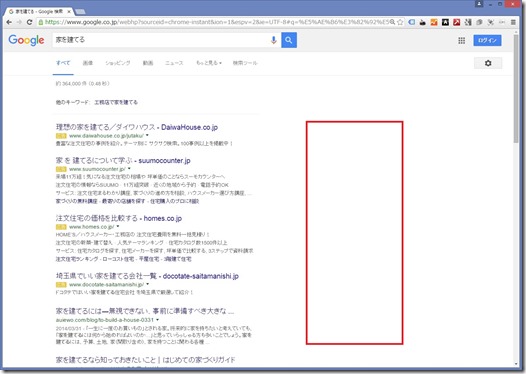Open the homes.co.jp result title

[x=119, y=218]
